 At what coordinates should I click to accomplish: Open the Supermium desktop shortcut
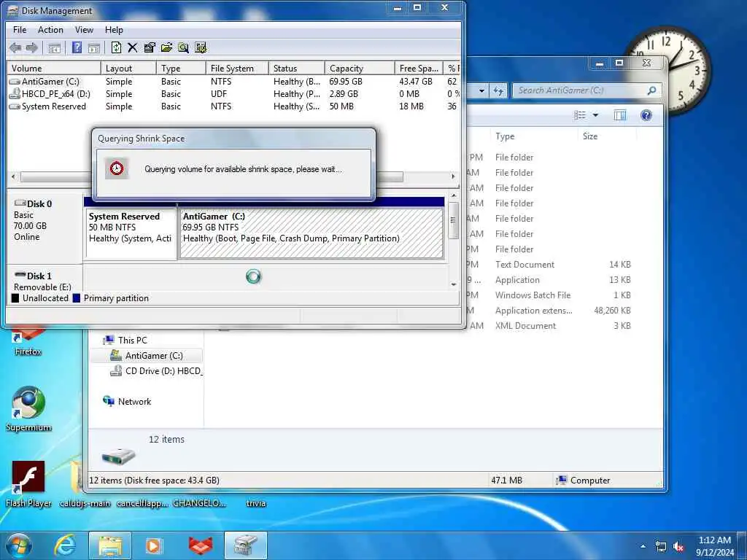pos(28,409)
